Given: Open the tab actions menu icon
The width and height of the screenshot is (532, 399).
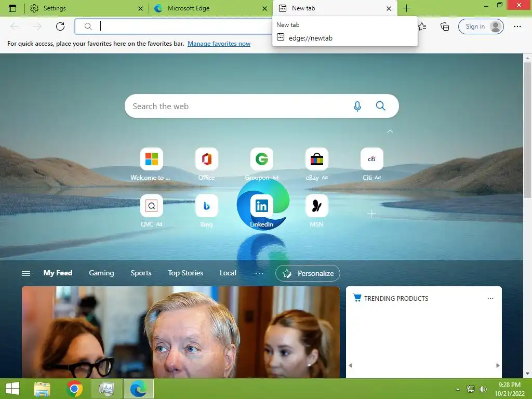Looking at the screenshot, I should [x=12, y=8].
